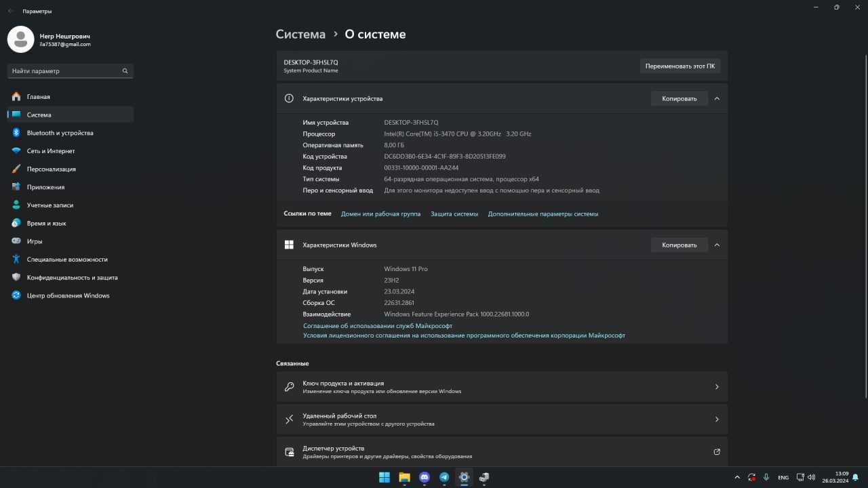The height and width of the screenshot is (488, 868).
Task: Select Главная in sidebar
Action: pyautogui.click(x=71, y=97)
